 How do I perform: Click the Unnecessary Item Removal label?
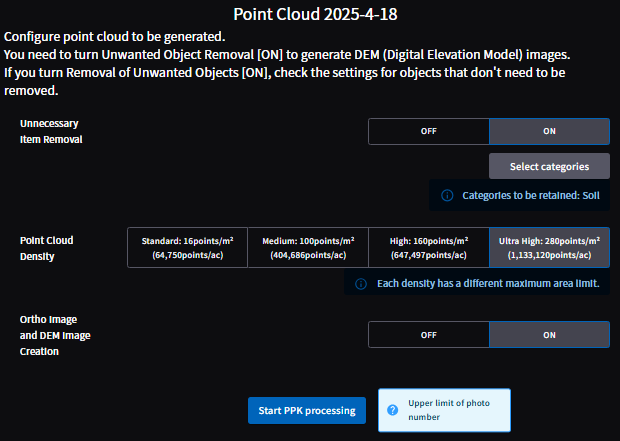[x=51, y=131]
